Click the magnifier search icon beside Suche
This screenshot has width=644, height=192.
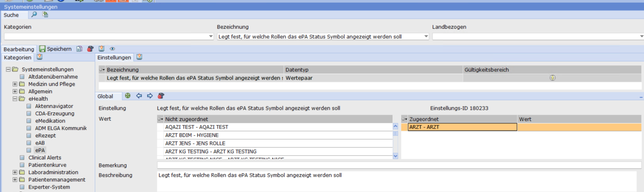[34, 15]
